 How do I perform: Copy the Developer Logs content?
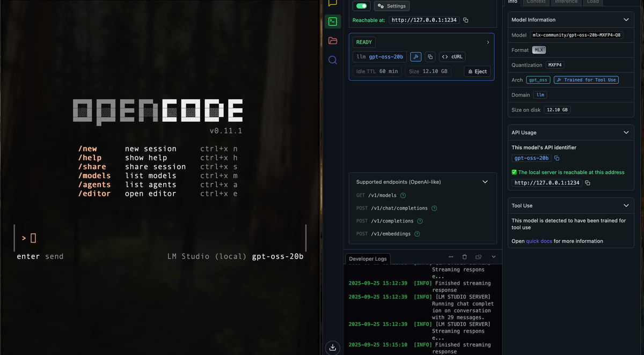pyautogui.click(x=478, y=257)
